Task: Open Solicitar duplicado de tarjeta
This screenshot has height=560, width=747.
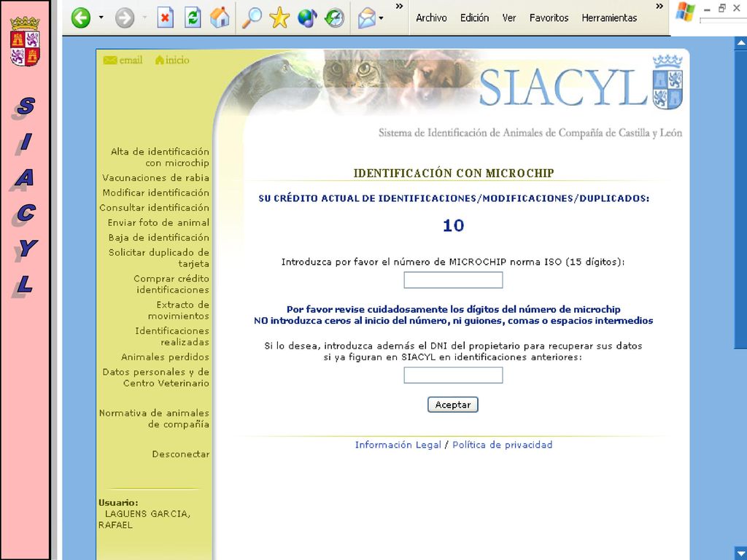Action: point(159,257)
